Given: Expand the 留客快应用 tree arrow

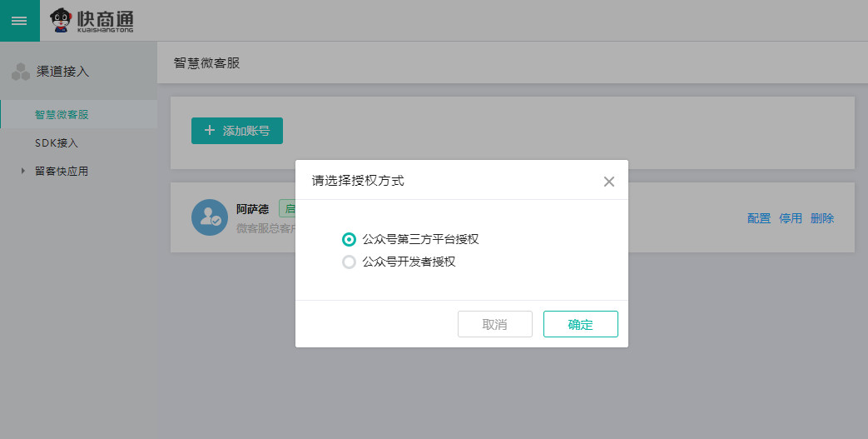Looking at the screenshot, I should pos(22,172).
